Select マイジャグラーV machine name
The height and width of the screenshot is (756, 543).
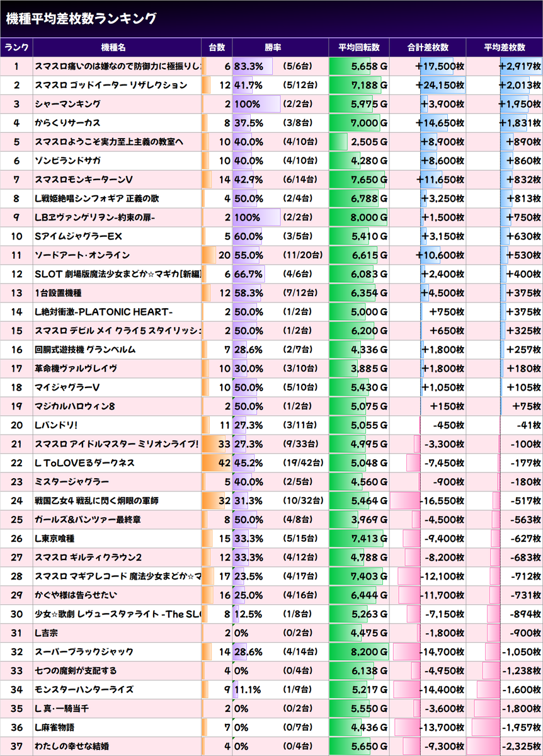pos(67,387)
